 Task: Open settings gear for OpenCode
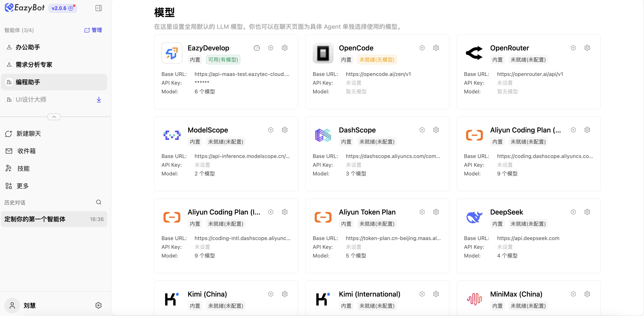click(x=436, y=48)
